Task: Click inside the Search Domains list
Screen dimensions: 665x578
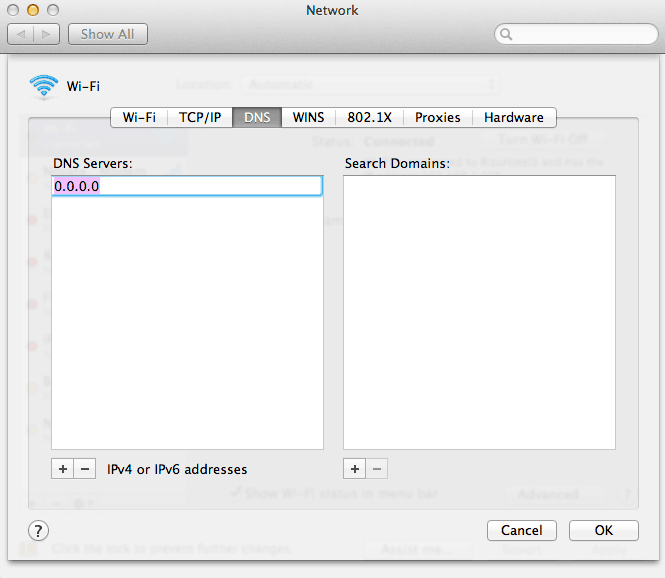Action: click(x=479, y=313)
